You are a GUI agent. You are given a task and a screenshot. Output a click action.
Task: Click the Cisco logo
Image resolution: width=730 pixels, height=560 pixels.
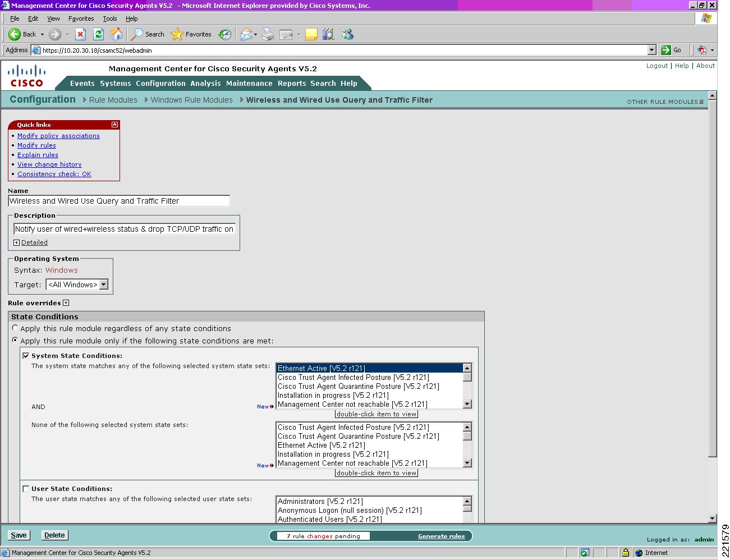[x=26, y=76]
